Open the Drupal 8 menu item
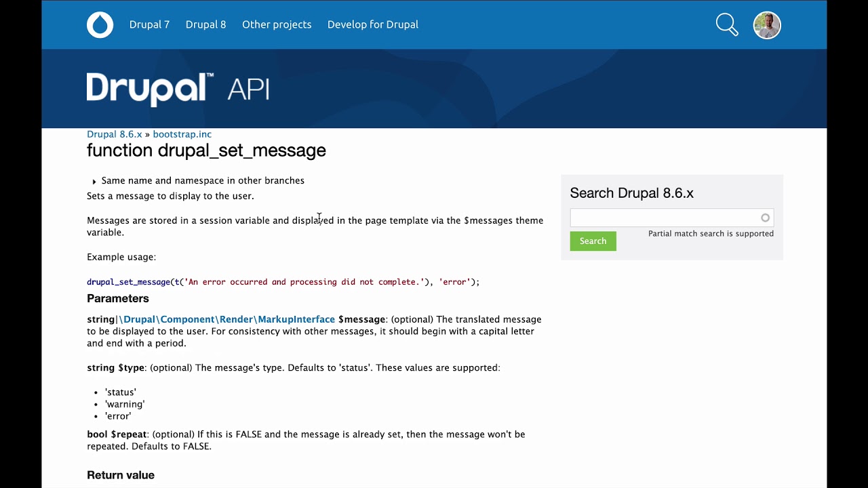868x488 pixels. [205, 24]
